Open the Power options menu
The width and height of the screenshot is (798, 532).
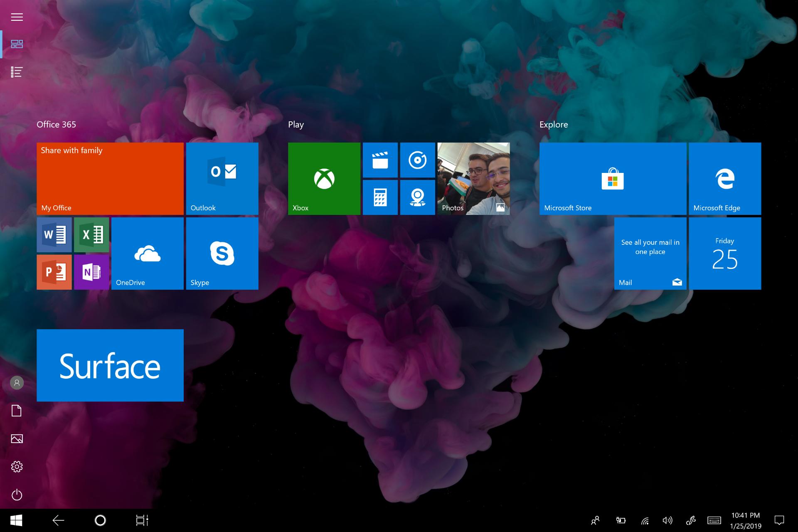coord(17,495)
